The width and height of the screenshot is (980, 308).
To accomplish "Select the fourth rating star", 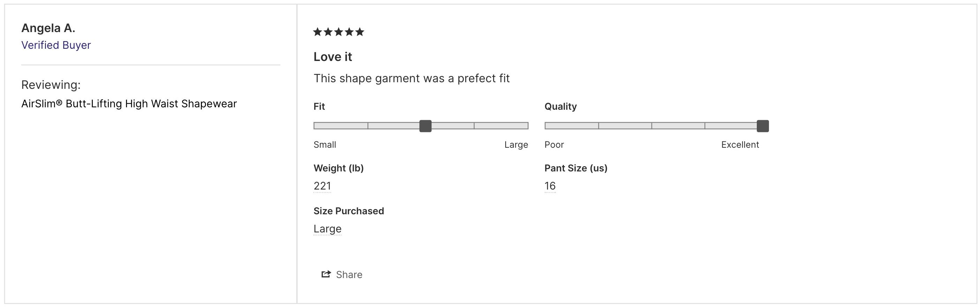I will [x=349, y=32].
